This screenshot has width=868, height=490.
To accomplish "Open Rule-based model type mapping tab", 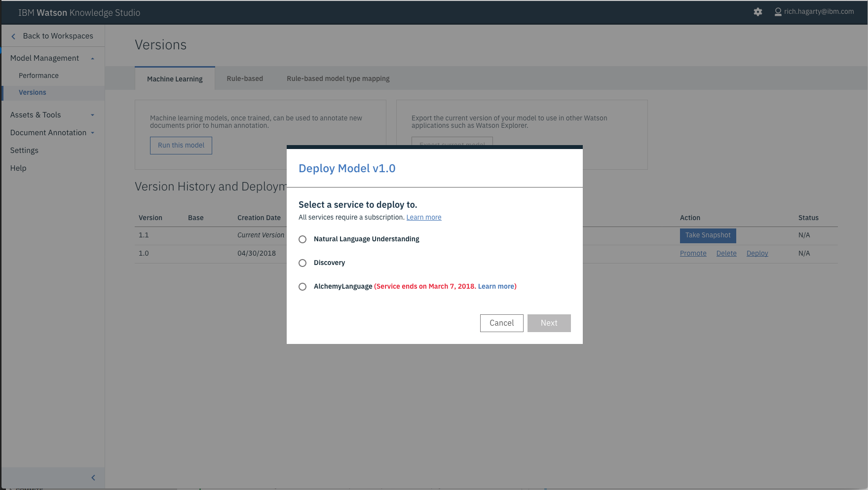I will 338,78.
